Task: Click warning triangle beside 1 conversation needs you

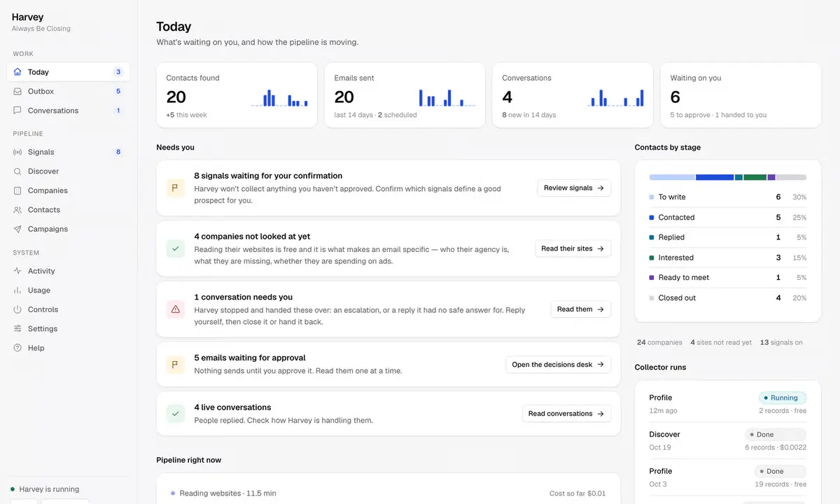Action: pos(175,309)
